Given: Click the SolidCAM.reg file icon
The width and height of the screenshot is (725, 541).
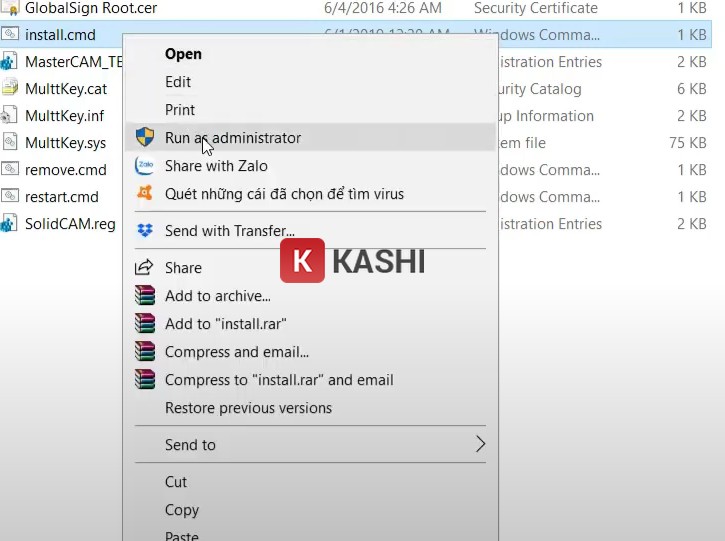Looking at the screenshot, I should (9, 223).
